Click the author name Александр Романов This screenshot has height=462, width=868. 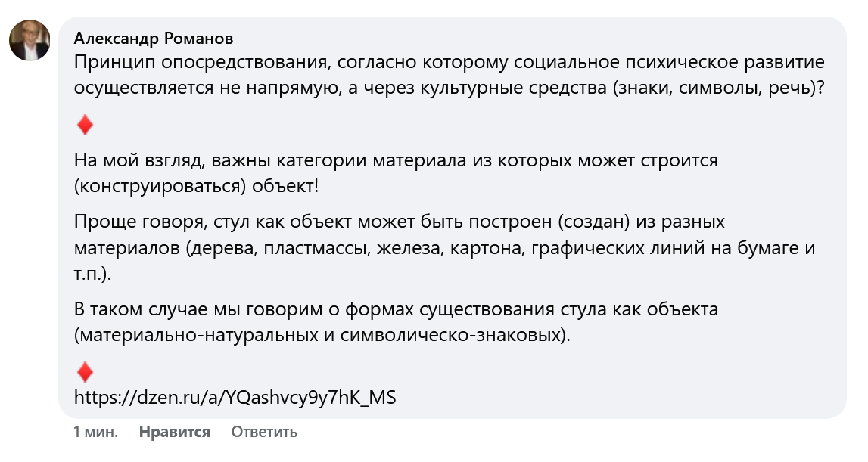pyautogui.click(x=152, y=37)
